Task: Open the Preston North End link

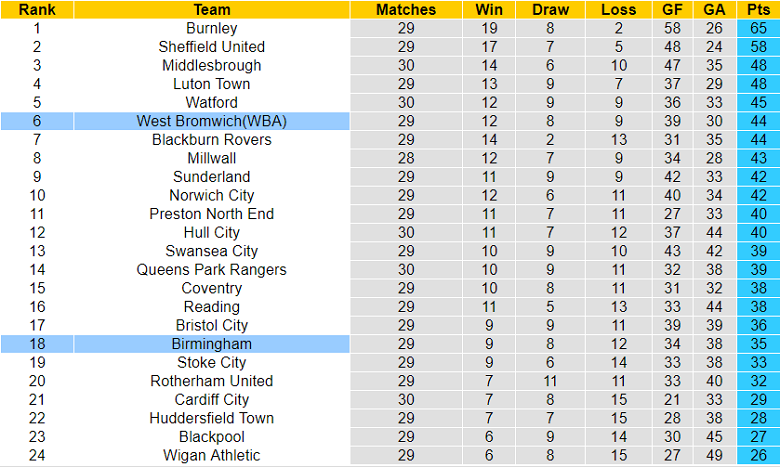Action: coord(211,214)
